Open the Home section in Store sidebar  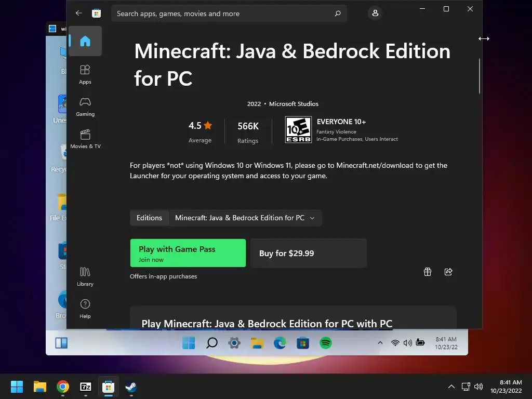click(85, 41)
